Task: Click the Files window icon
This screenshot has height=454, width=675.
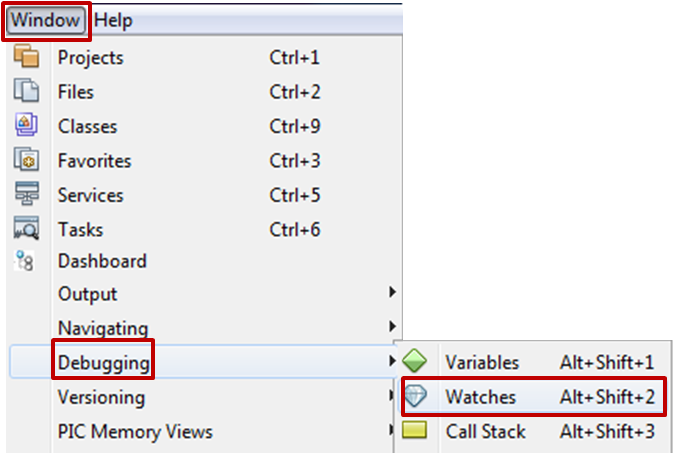Action: coord(25,92)
